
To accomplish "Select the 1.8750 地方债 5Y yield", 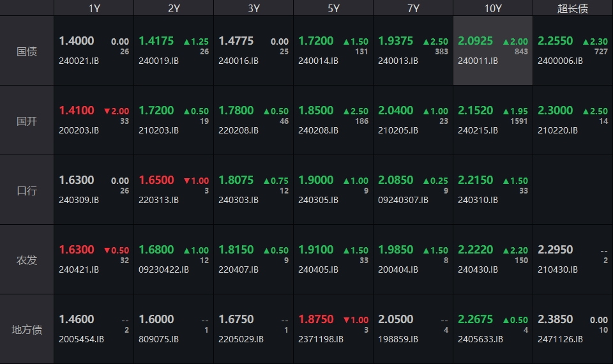I will tap(316, 319).
